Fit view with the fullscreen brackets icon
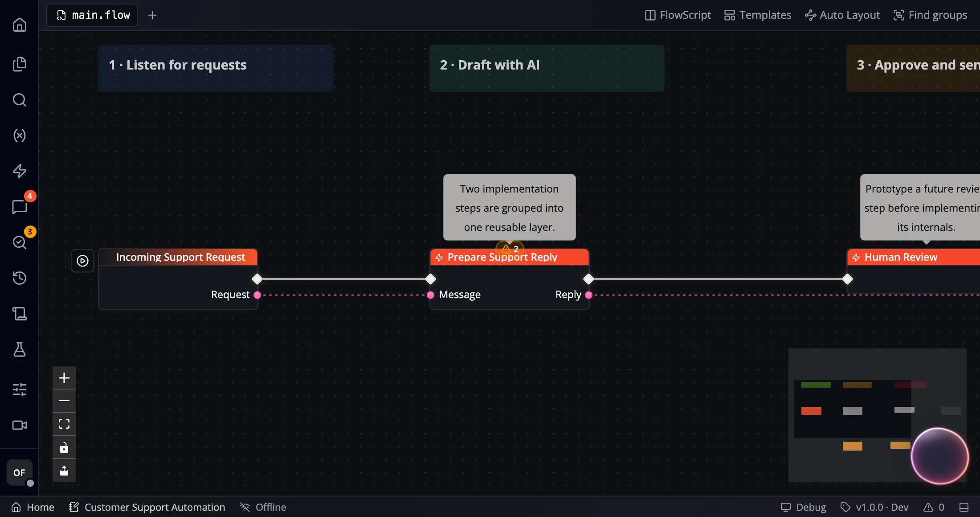The width and height of the screenshot is (980, 517). pyautogui.click(x=64, y=424)
